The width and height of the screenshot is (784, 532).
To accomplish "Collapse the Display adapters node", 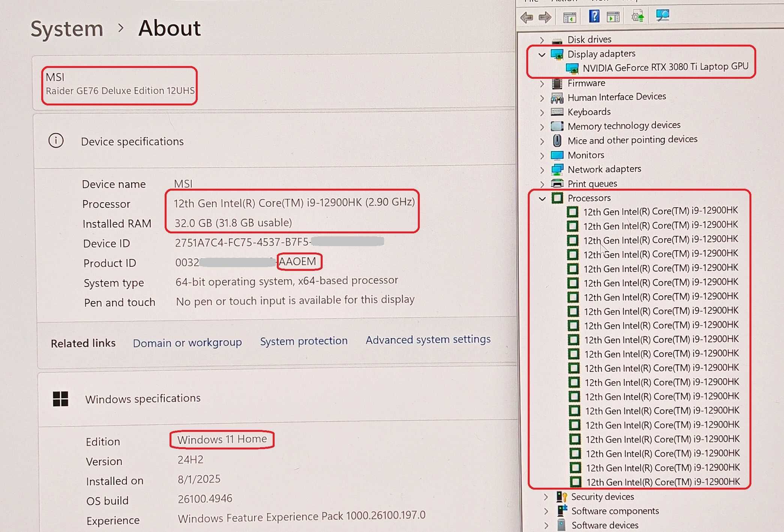I will (x=541, y=55).
